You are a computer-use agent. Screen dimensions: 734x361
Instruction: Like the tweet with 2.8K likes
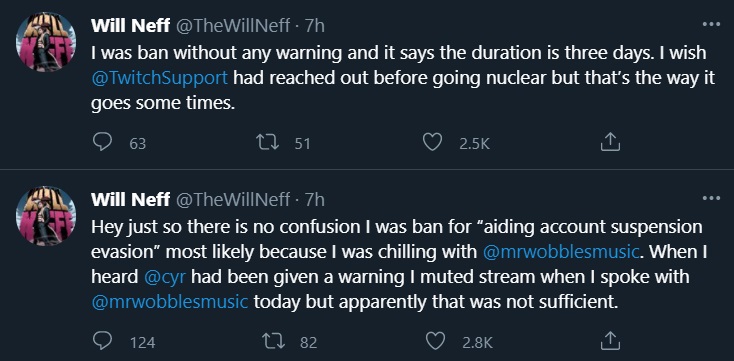pos(436,341)
